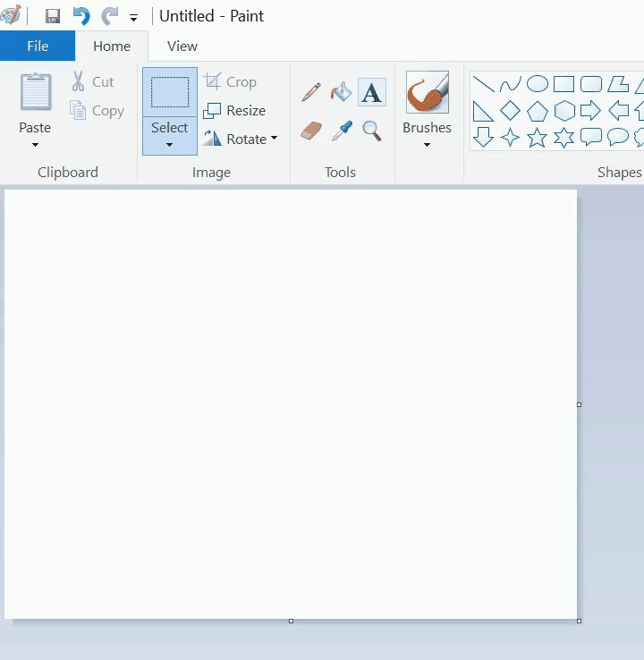
Task: Open the Resize dialog
Action: pos(234,110)
